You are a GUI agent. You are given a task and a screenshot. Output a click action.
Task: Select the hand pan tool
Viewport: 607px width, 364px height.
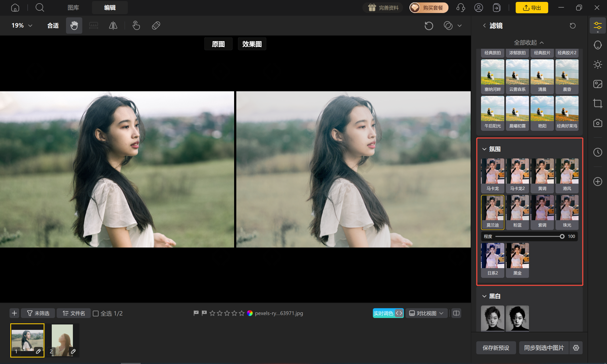74,25
